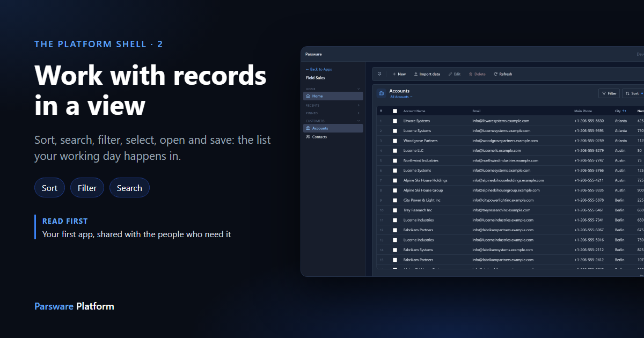Open the READ FIRST article link

(137, 234)
